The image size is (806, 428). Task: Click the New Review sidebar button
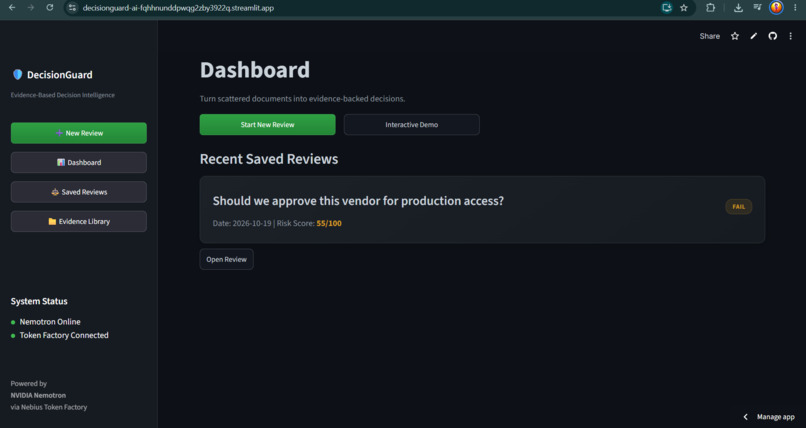[x=79, y=133]
